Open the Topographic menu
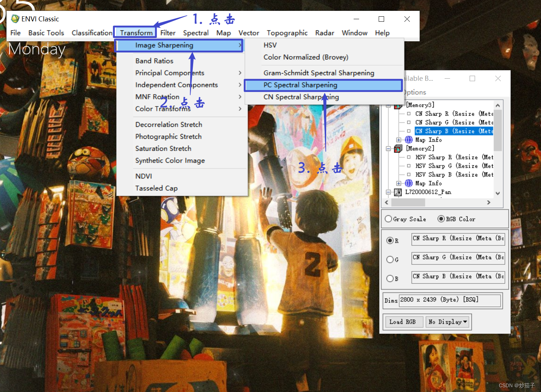541x392 pixels. [x=287, y=33]
